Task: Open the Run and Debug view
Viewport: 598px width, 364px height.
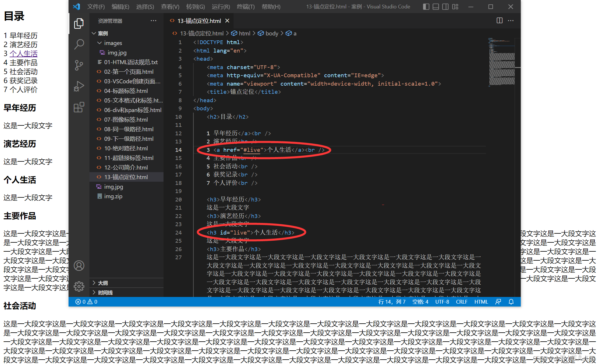Action: [79, 86]
